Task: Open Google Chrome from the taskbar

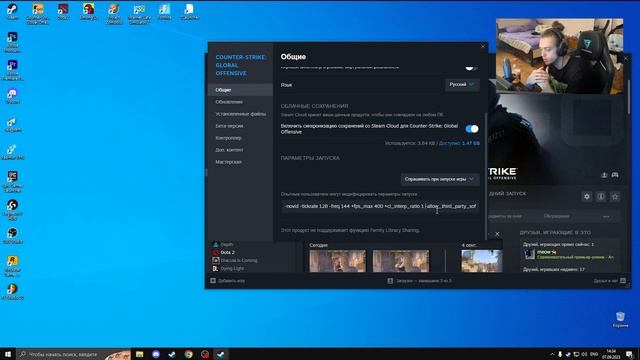Action: tap(189, 354)
